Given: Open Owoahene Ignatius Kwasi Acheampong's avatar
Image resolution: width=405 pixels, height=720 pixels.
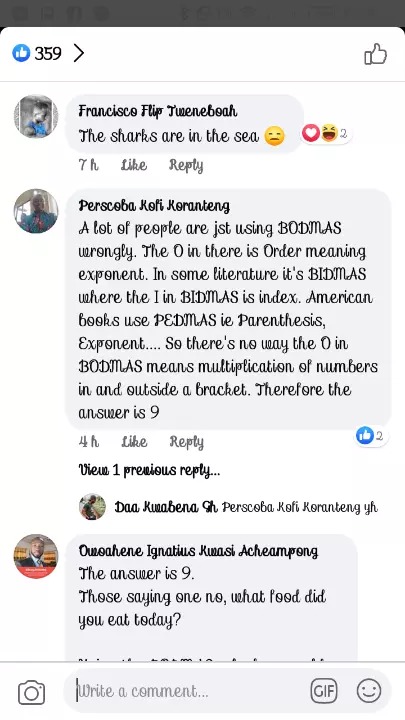Looking at the screenshot, I should [x=36, y=556].
